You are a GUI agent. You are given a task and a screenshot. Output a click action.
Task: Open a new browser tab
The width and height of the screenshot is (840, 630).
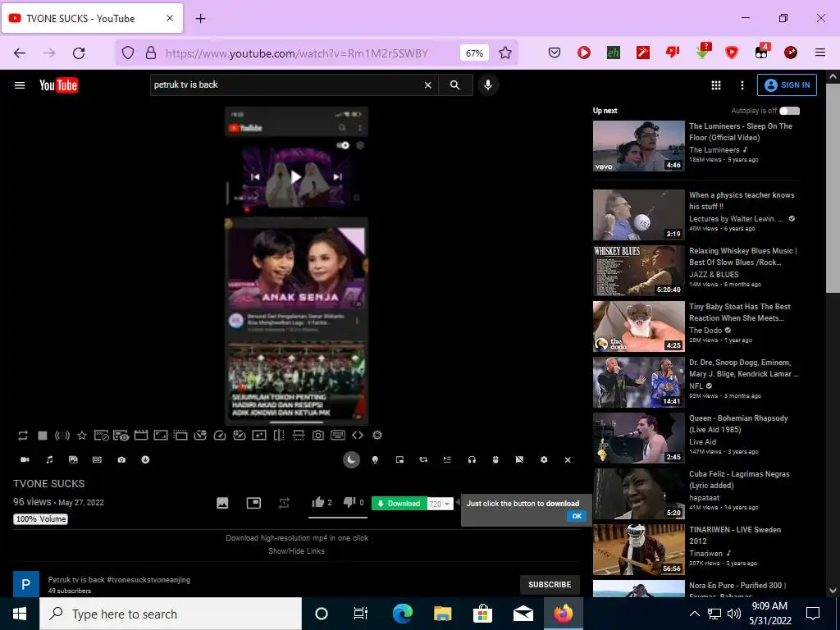pos(200,19)
